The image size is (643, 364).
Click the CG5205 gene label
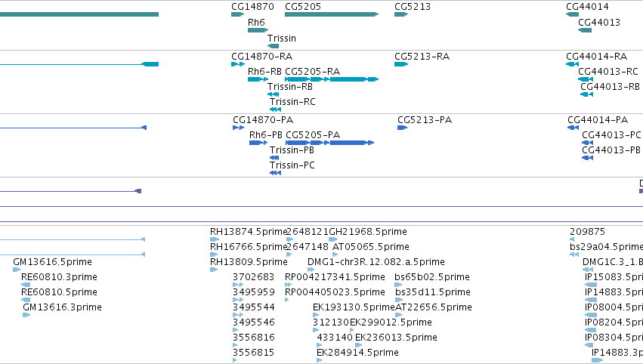click(x=303, y=7)
